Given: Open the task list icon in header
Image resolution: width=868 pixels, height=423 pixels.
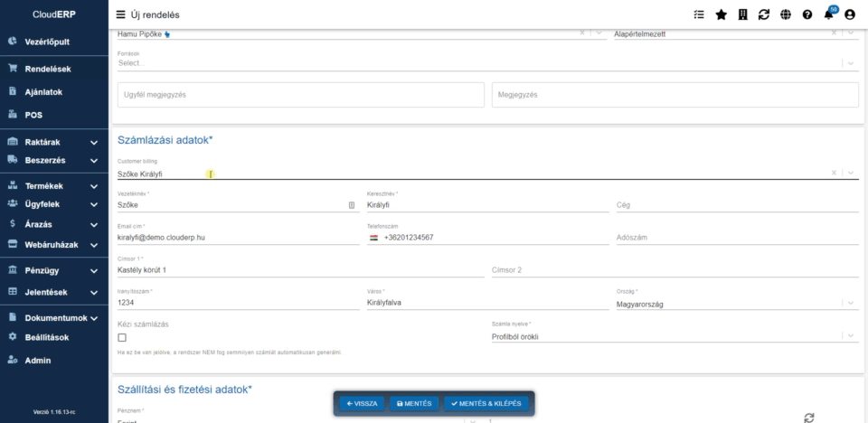Looking at the screenshot, I should [698, 14].
